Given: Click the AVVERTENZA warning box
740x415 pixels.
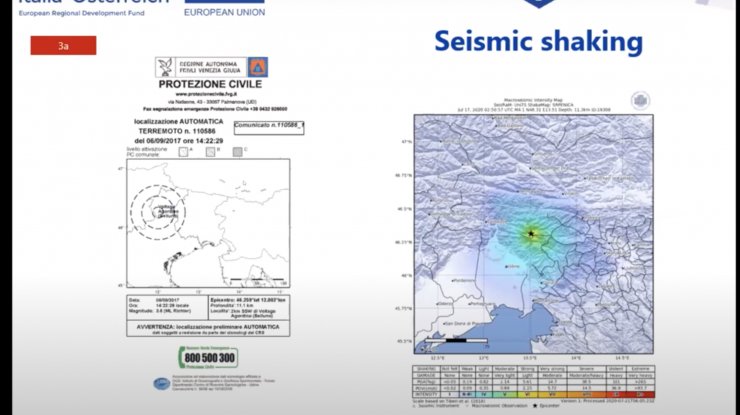Looking at the screenshot, I should click(x=209, y=326).
